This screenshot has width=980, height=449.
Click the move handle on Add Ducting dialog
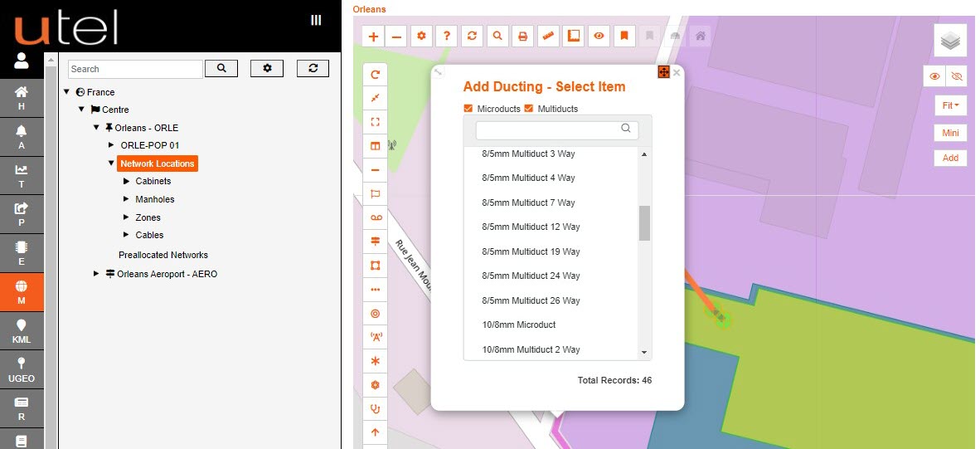[664, 72]
